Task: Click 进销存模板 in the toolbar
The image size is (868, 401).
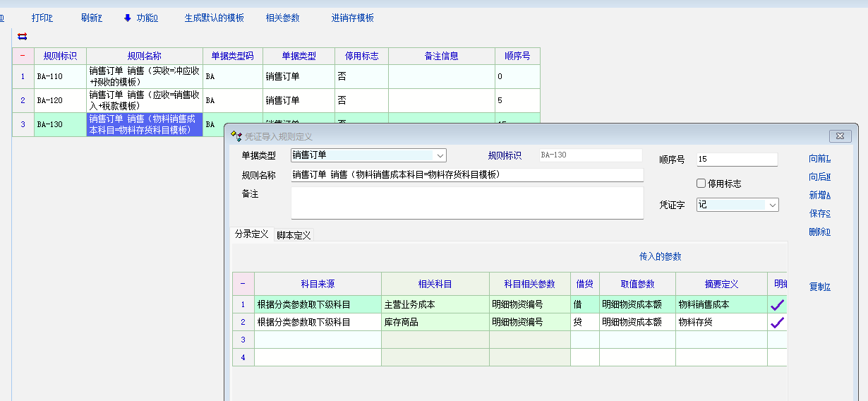Action: tap(353, 18)
